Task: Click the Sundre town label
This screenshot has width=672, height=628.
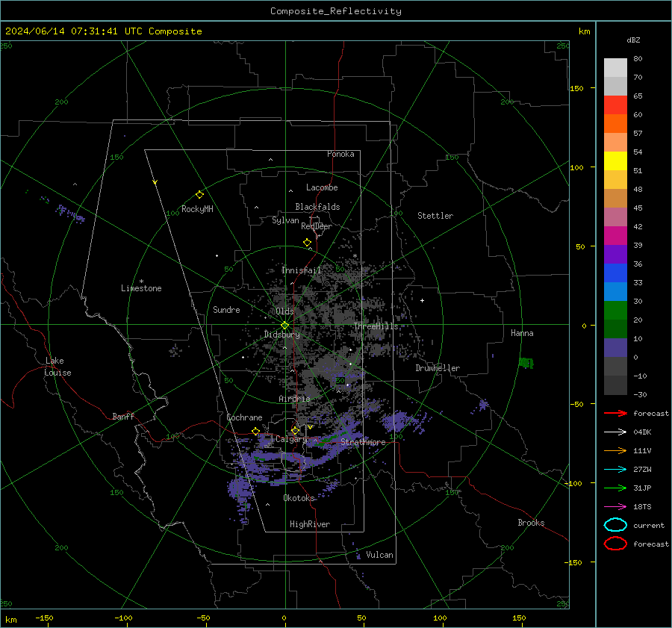Action: (226, 310)
